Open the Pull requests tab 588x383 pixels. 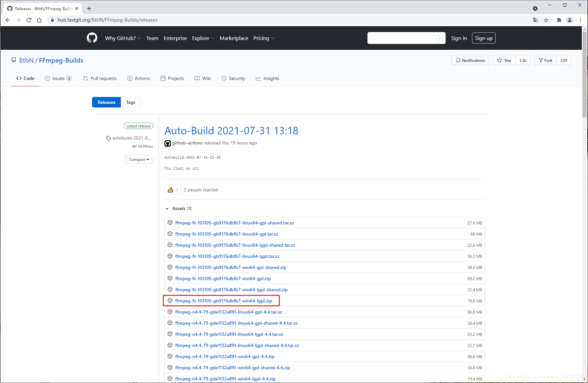click(100, 78)
